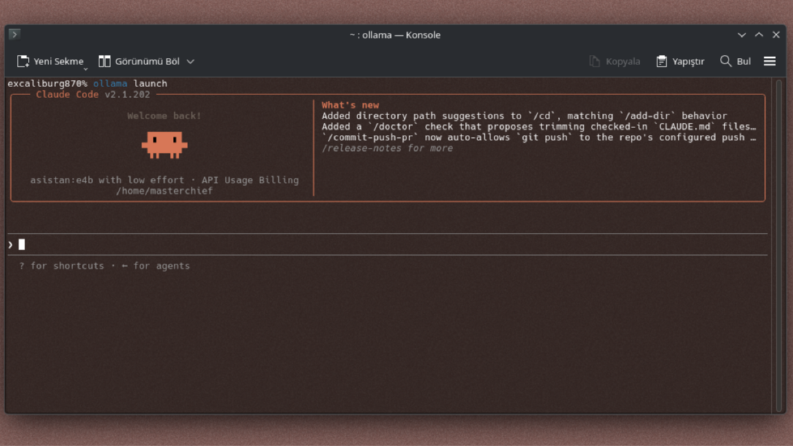Click the '? for shortcuts' hint text
The image size is (793, 446).
(x=61, y=266)
